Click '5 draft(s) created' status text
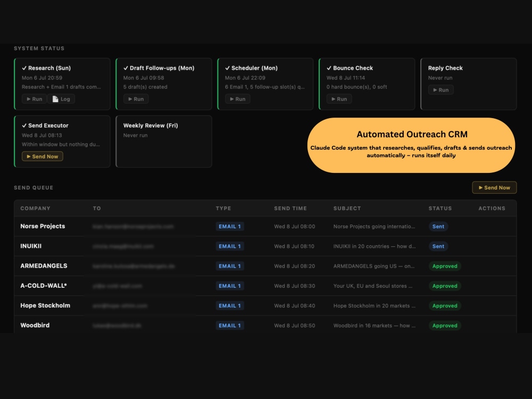This screenshot has height=399, width=532. click(x=145, y=87)
